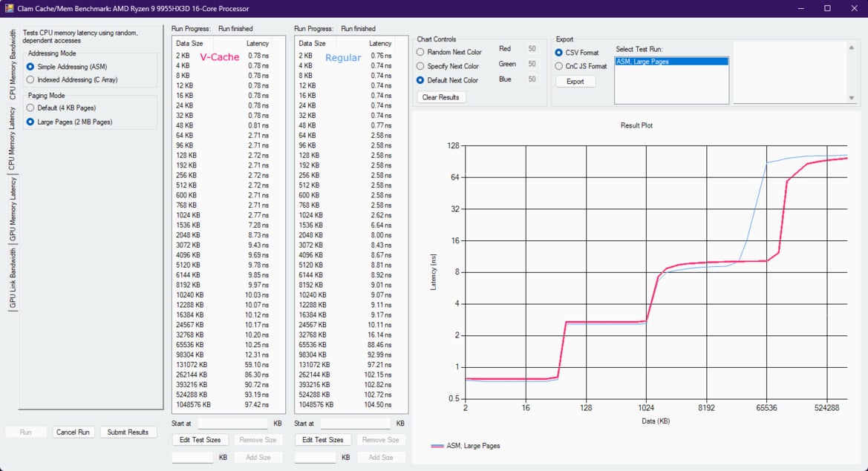This screenshot has width=868, height=471.
Task: Click the Submit Results button
Action: [128, 432]
